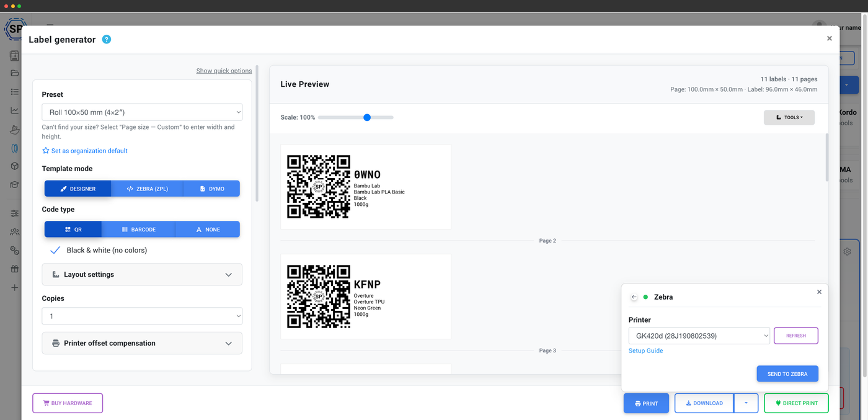Open the Preset dropdown
Viewport: 868px width, 420px height.
click(142, 112)
